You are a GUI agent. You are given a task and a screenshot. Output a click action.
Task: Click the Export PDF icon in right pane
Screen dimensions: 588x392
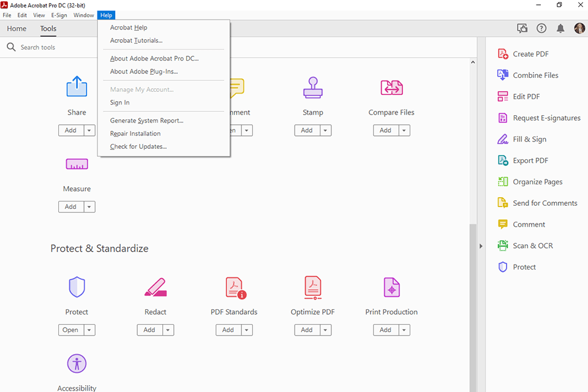503,160
